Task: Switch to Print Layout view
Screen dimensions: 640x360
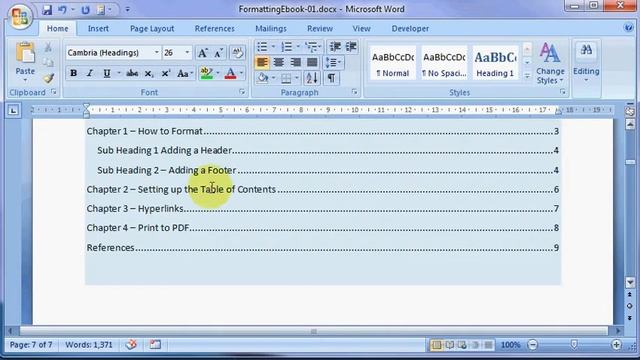Action: click(436, 345)
